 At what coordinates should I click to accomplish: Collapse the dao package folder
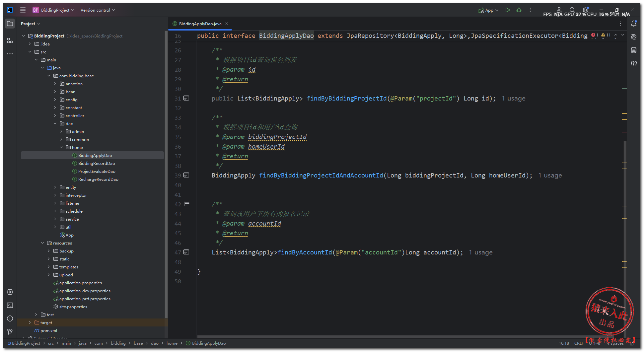pos(55,124)
